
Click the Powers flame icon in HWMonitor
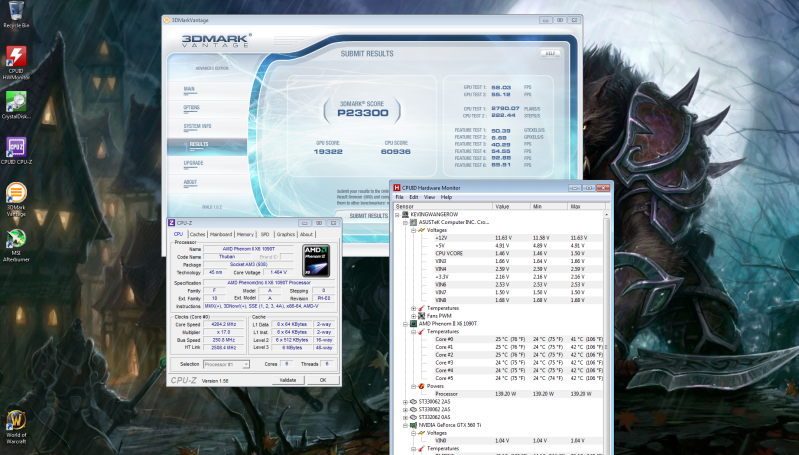[421, 386]
